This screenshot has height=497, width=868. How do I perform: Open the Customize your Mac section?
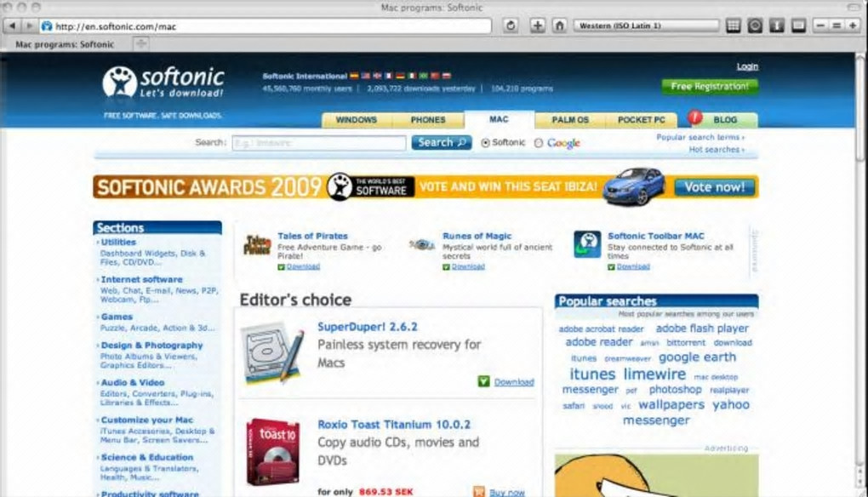(146, 420)
